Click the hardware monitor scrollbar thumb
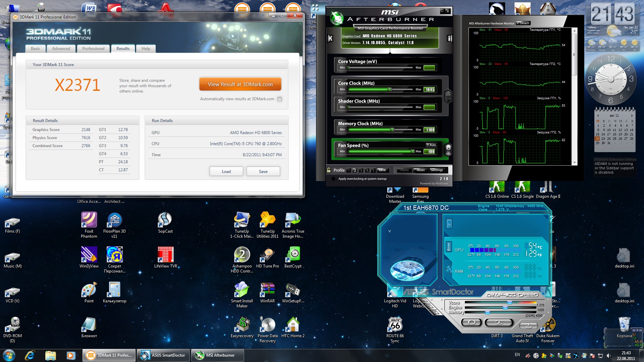Image resolution: width=644 pixels, height=362 pixels. coord(574,55)
